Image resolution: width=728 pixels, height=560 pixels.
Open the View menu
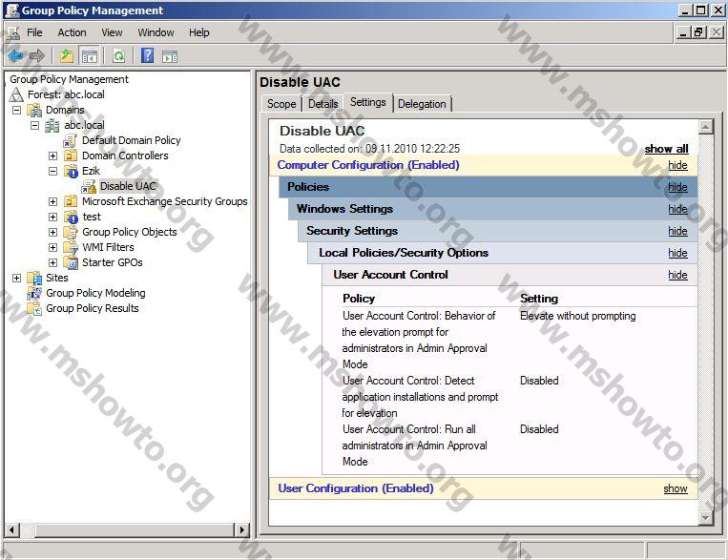(112, 32)
